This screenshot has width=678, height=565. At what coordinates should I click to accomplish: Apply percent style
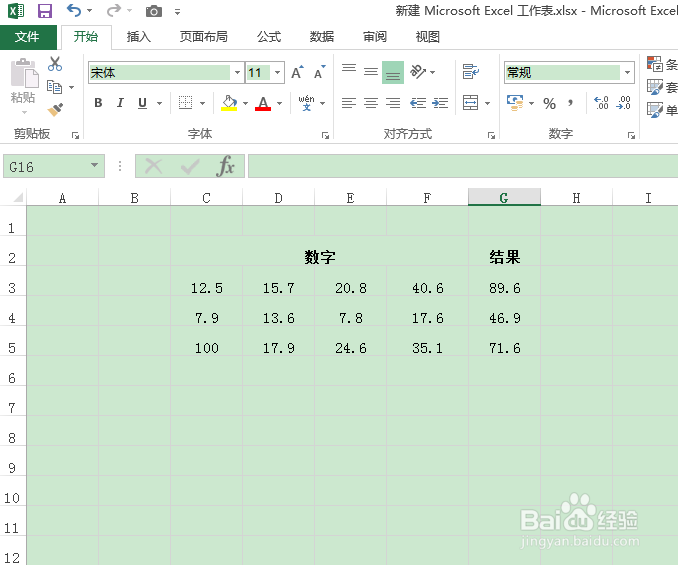click(550, 103)
